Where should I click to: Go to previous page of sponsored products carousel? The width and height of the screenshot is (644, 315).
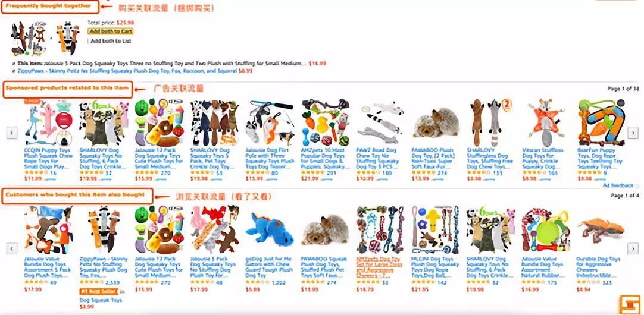[12, 133]
